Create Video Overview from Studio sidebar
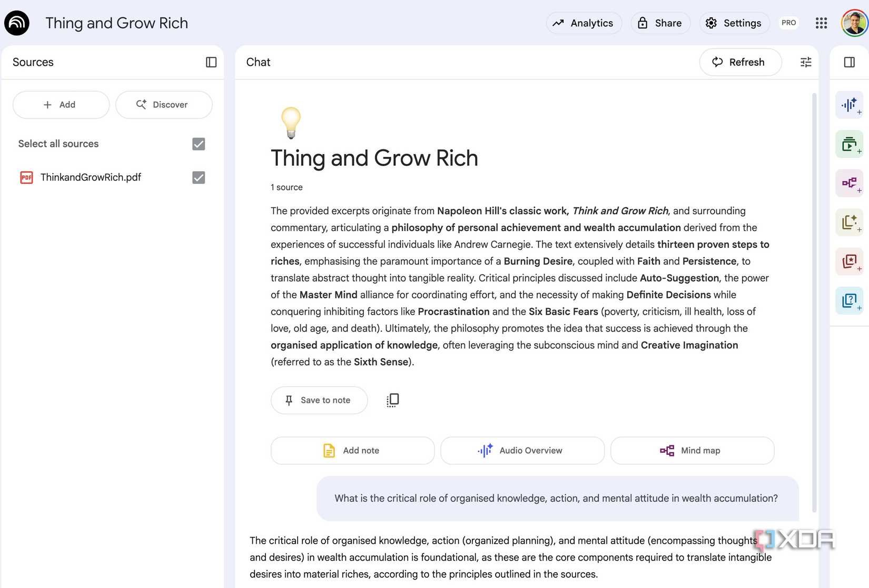 click(x=849, y=144)
